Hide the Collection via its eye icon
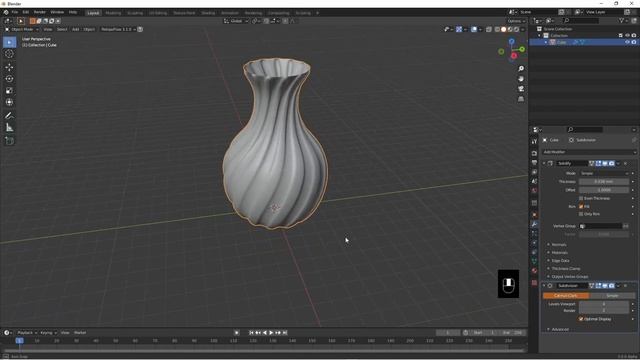The height and width of the screenshot is (360, 640). pos(627,36)
